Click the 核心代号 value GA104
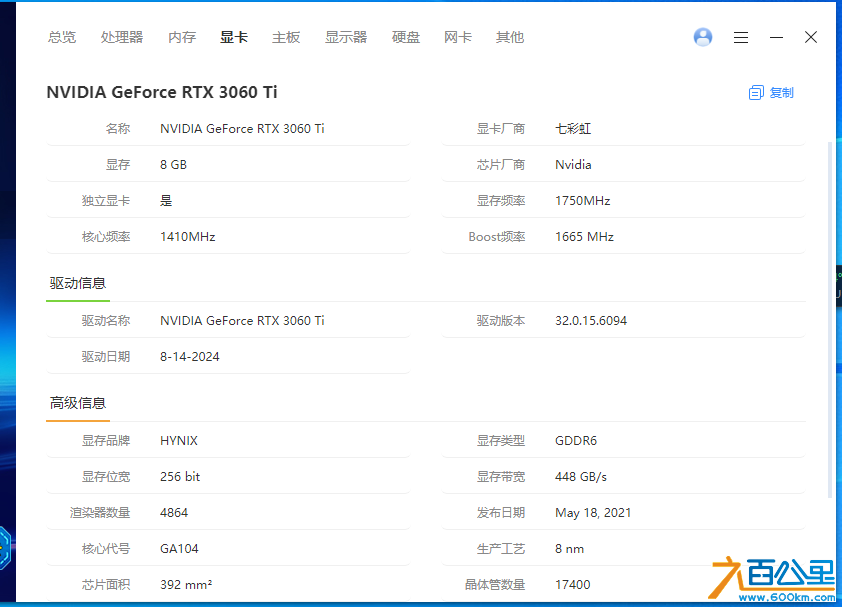This screenshot has height=607, width=842. (179, 549)
